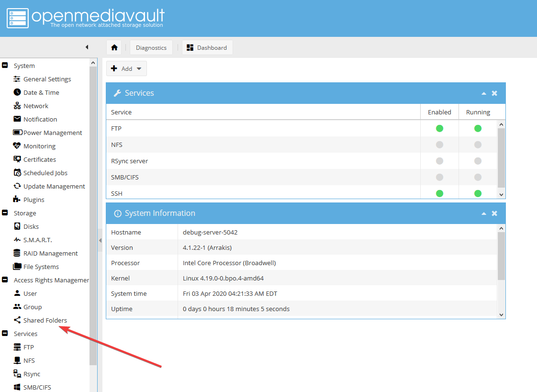
Task: Select the SMB/CIFS Windows icon
Action: click(x=17, y=387)
